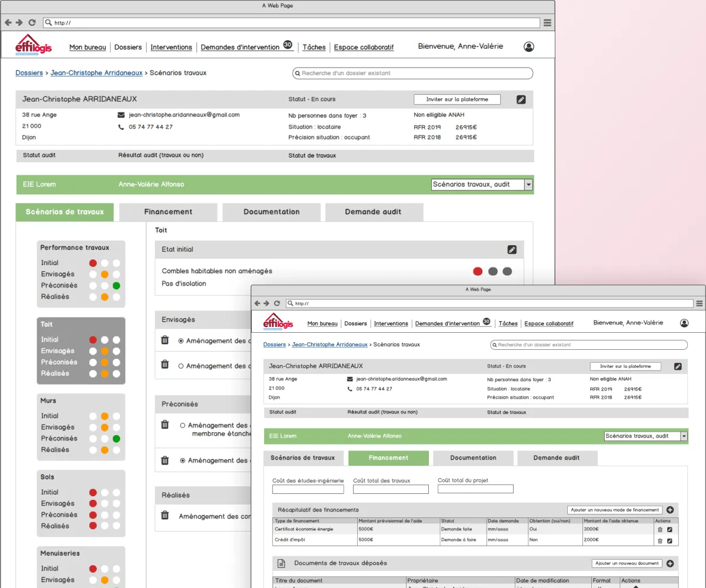Open the hamburger menu of the front Financement window
This screenshot has height=588, width=706.
tap(700, 304)
